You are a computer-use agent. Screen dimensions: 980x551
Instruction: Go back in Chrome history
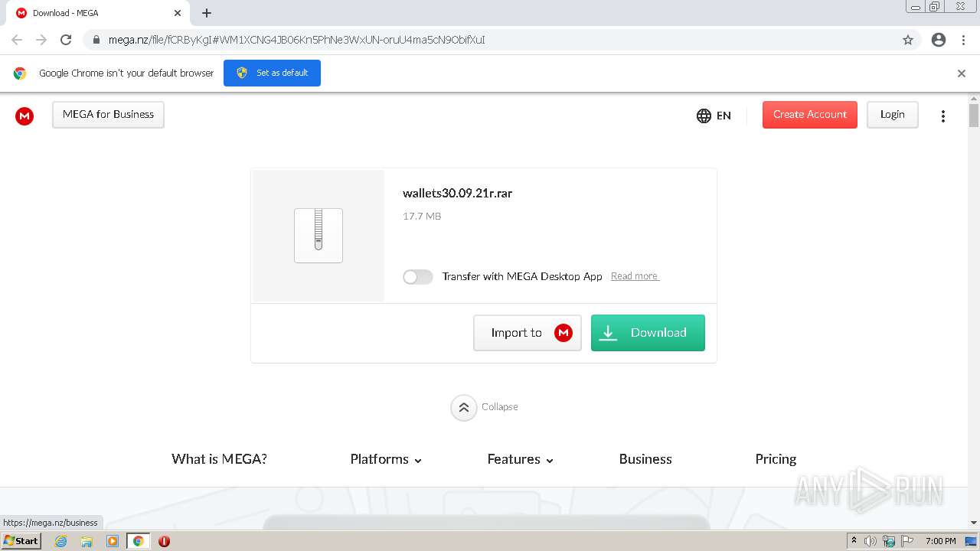click(17, 40)
